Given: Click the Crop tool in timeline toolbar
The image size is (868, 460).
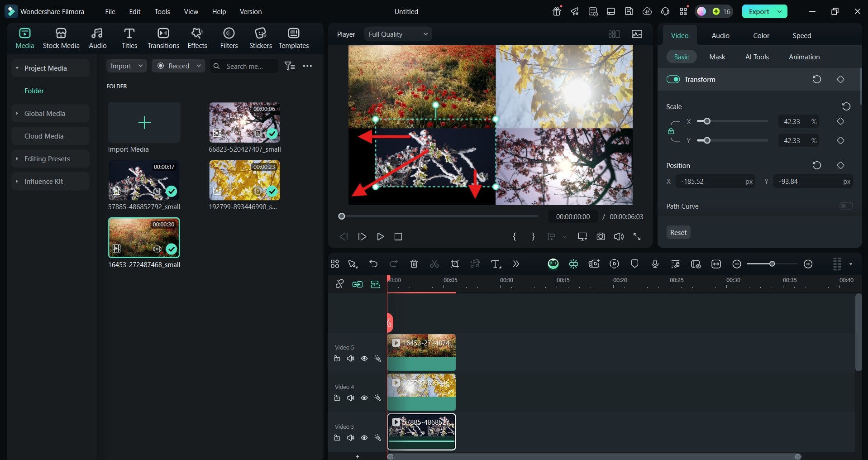Looking at the screenshot, I should 455,264.
